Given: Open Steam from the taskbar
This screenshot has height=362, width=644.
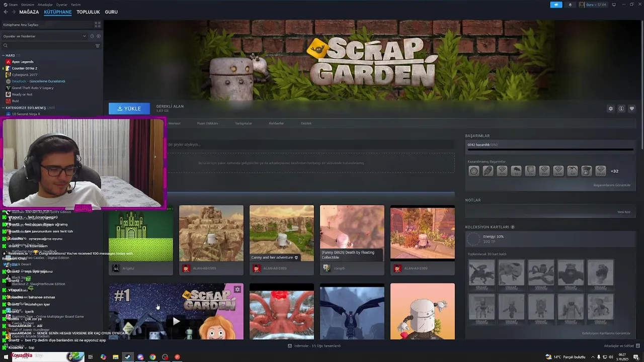Looking at the screenshot, I should click(128, 357).
